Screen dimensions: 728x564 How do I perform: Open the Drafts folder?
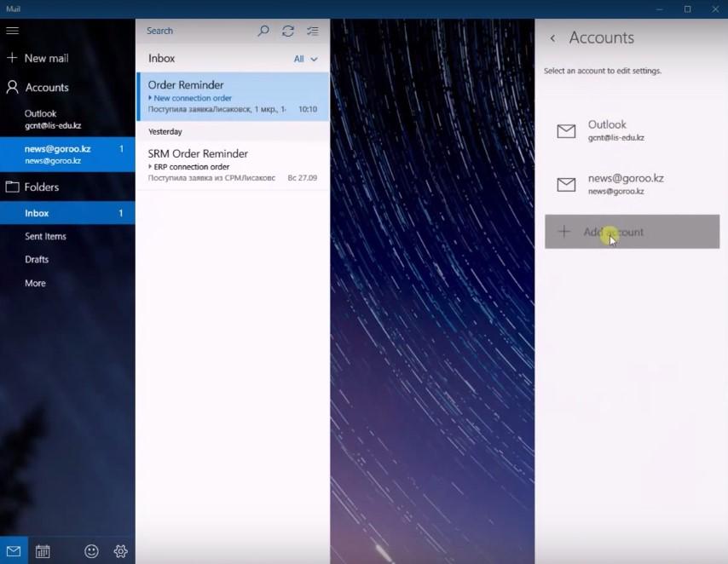coord(37,259)
